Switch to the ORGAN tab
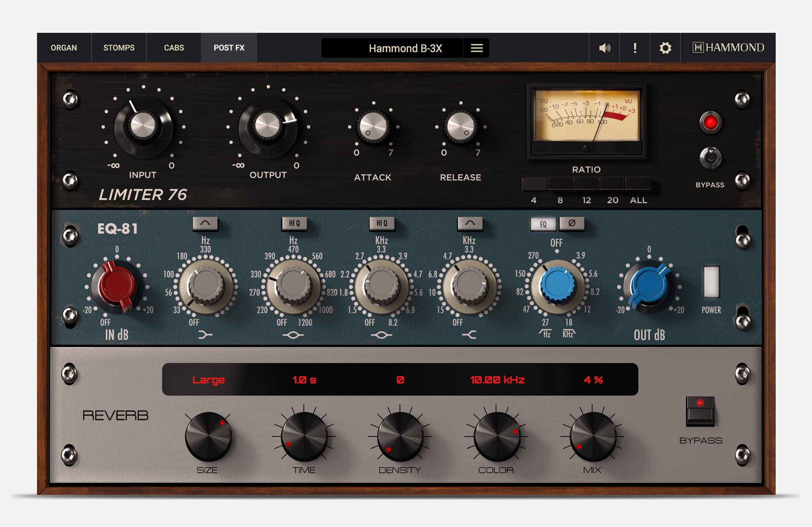This screenshot has width=812, height=527. pos(64,48)
